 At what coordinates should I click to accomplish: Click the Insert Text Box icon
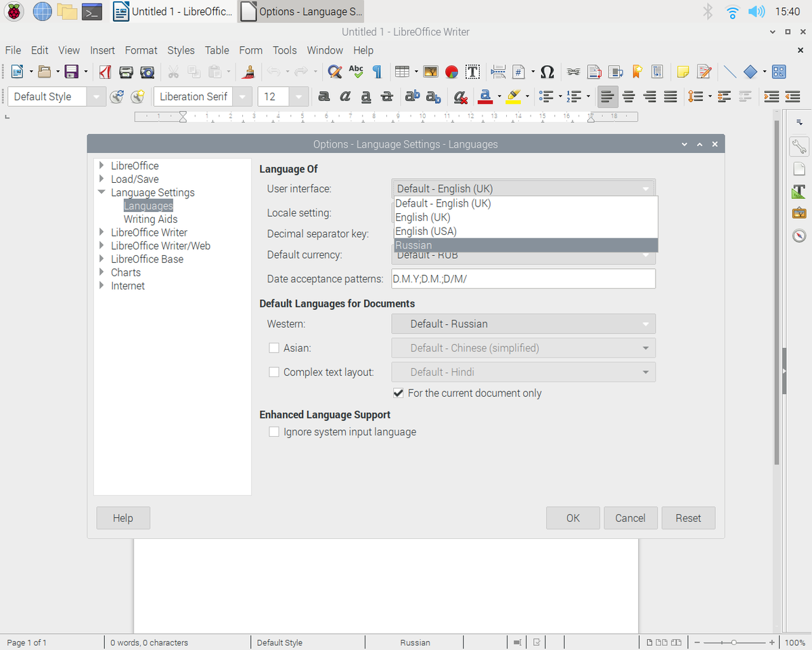pyautogui.click(x=472, y=72)
